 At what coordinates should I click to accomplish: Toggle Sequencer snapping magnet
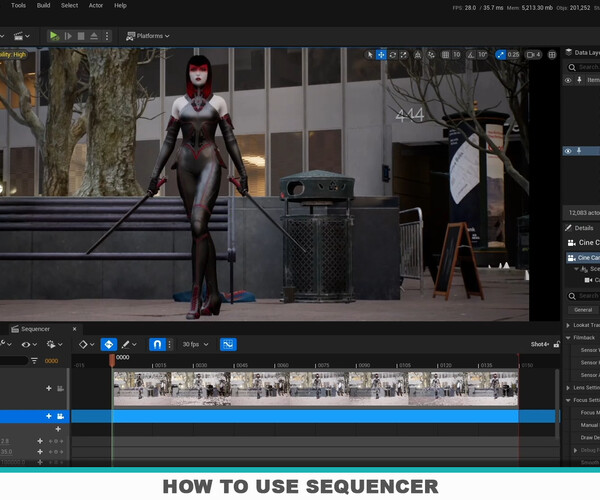click(157, 345)
